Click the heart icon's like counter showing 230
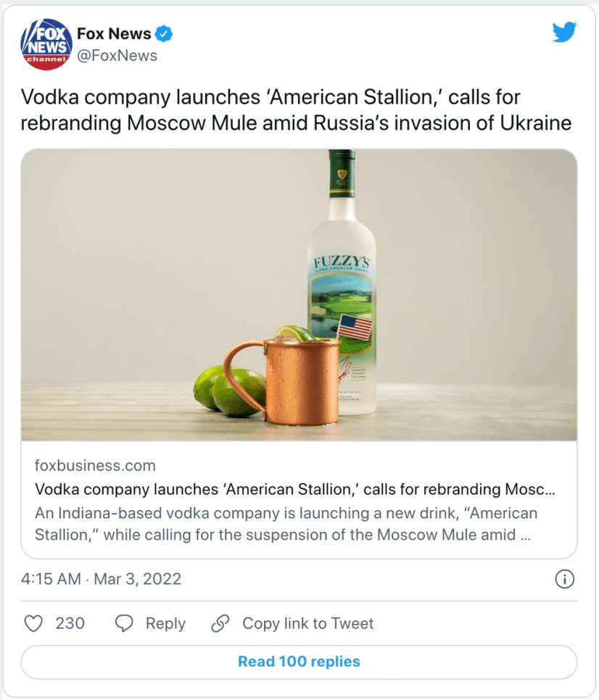 [70, 623]
